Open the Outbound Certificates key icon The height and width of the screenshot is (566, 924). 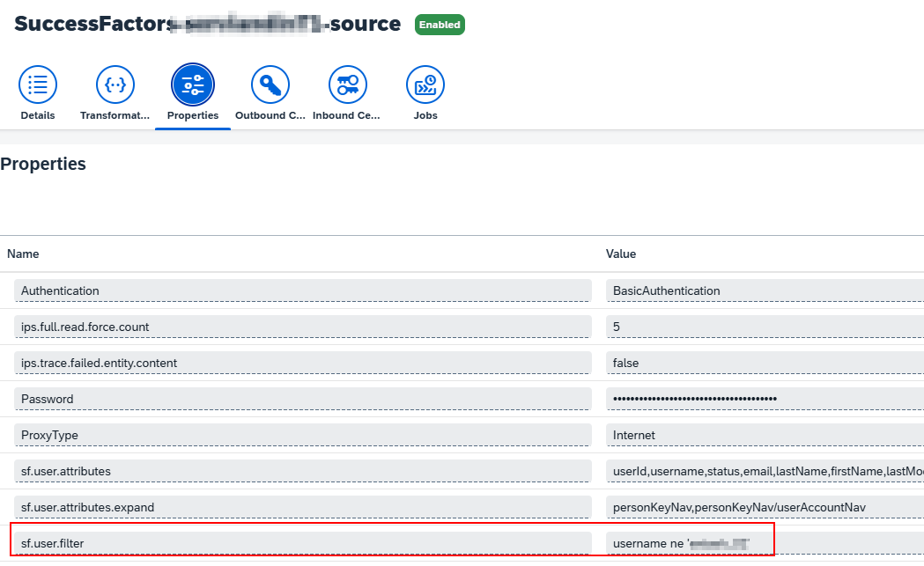[270, 85]
